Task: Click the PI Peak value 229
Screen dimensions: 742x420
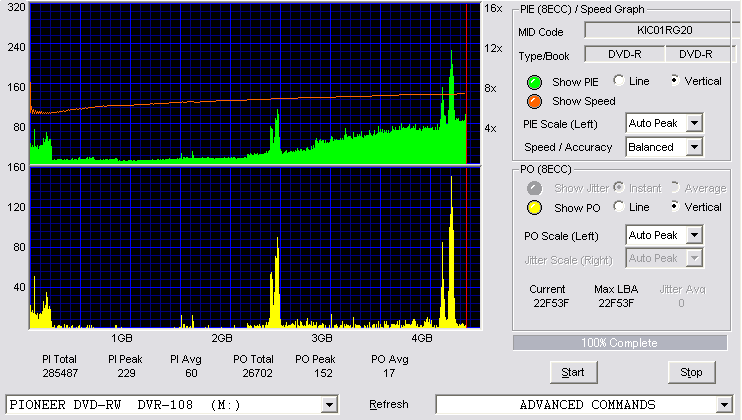Action: (126, 373)
